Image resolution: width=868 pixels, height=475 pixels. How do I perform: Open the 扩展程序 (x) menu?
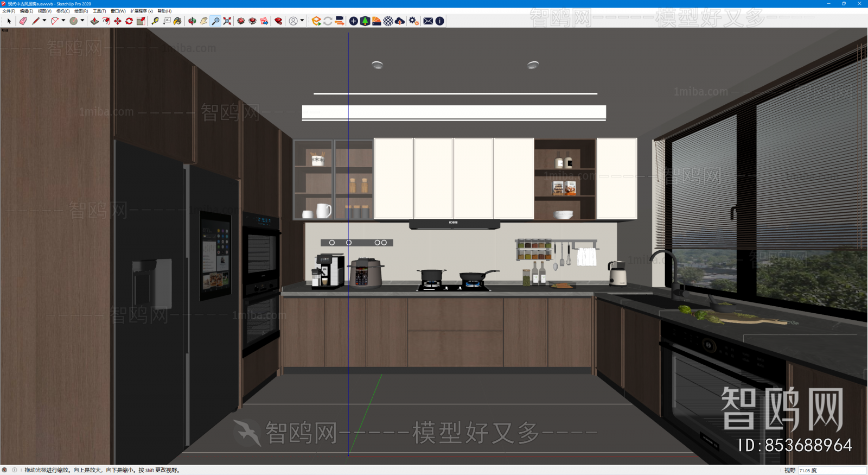[142, 11]
